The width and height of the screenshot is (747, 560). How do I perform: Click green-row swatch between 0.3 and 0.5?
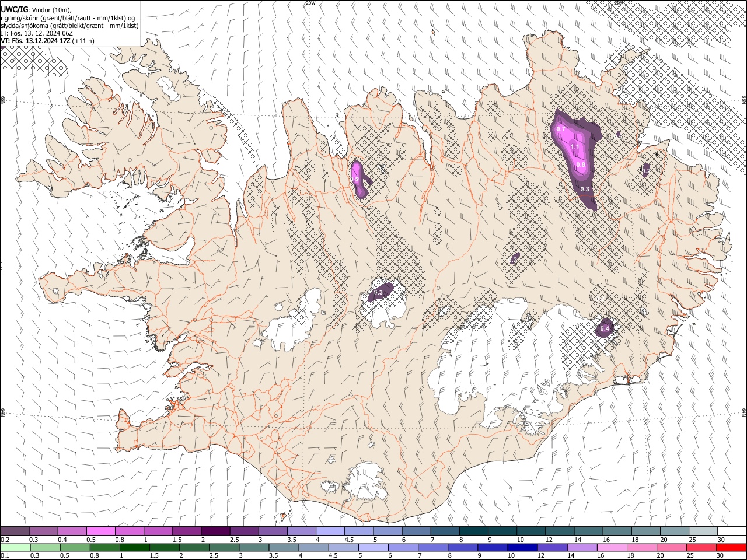click(x=44, y=547)
